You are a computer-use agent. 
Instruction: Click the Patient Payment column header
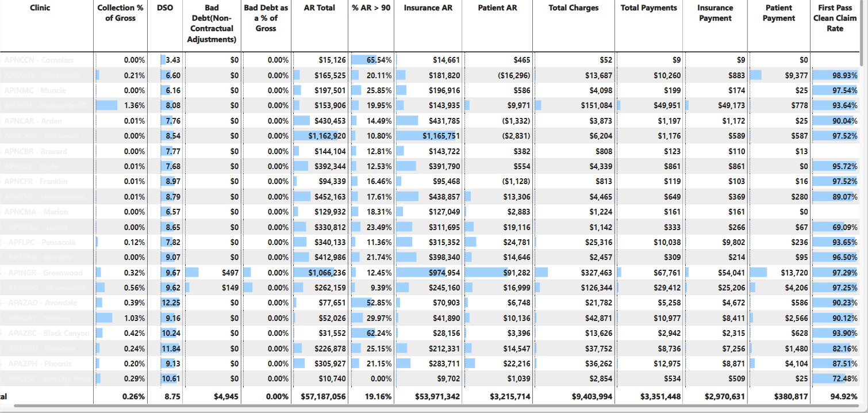coord(779,13)
